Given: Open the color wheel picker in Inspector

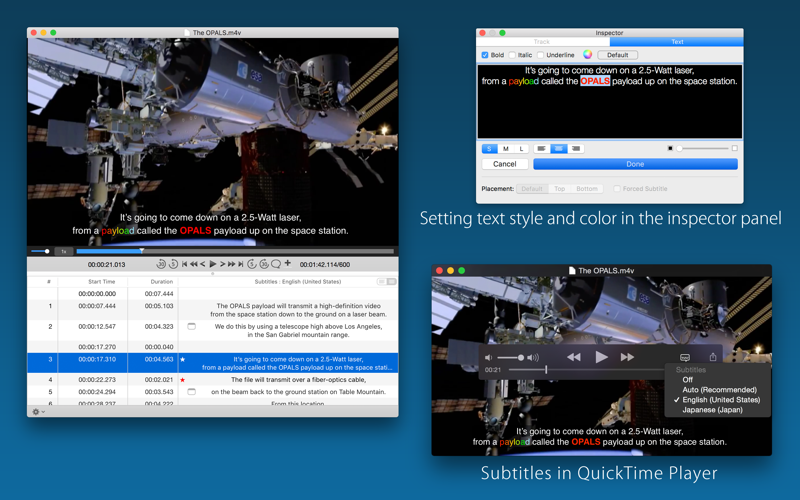Looking at the screenshot, I should tap(588, 55).
